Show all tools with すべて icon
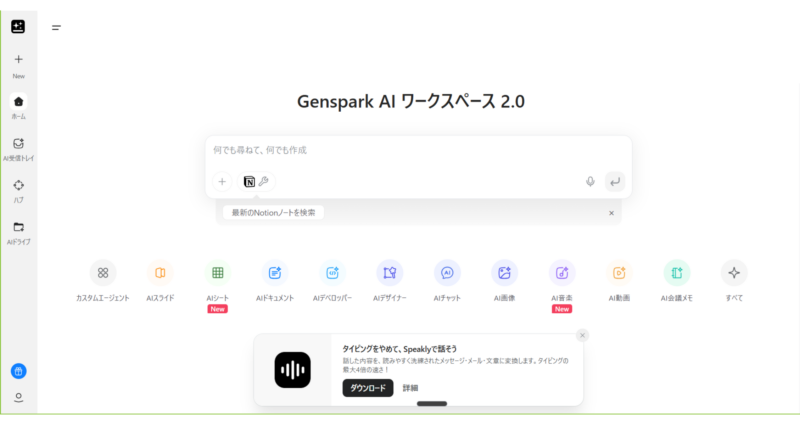This screenshot has width=800, height=425. click(x=734, y=273)
